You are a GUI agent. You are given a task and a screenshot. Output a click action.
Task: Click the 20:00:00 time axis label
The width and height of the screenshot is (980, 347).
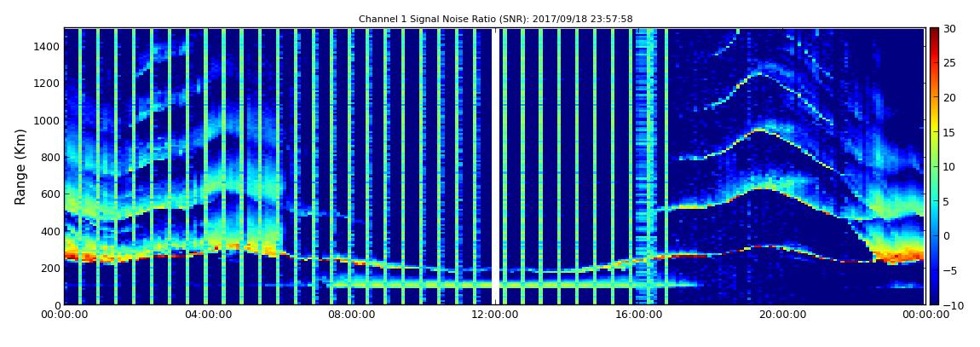781,315
